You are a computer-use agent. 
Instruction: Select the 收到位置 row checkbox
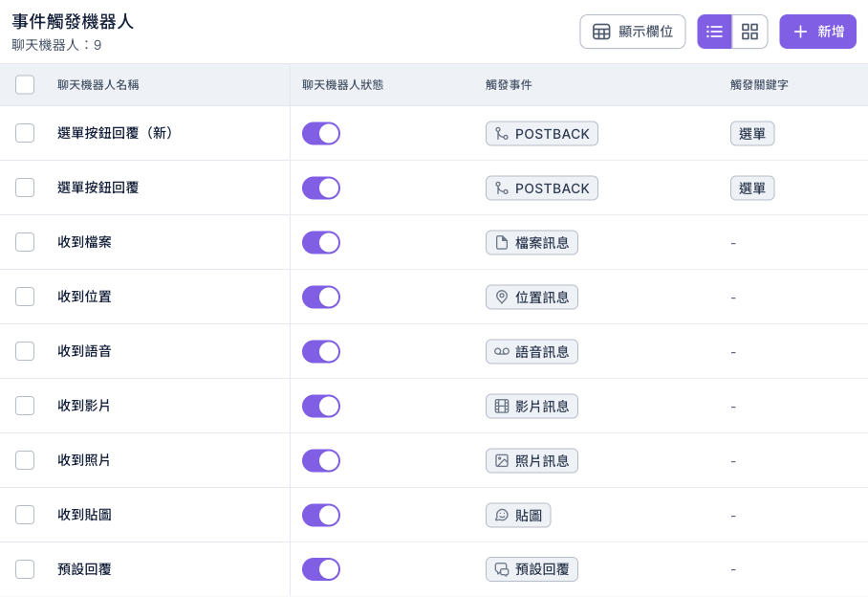(x=25, y=297)
